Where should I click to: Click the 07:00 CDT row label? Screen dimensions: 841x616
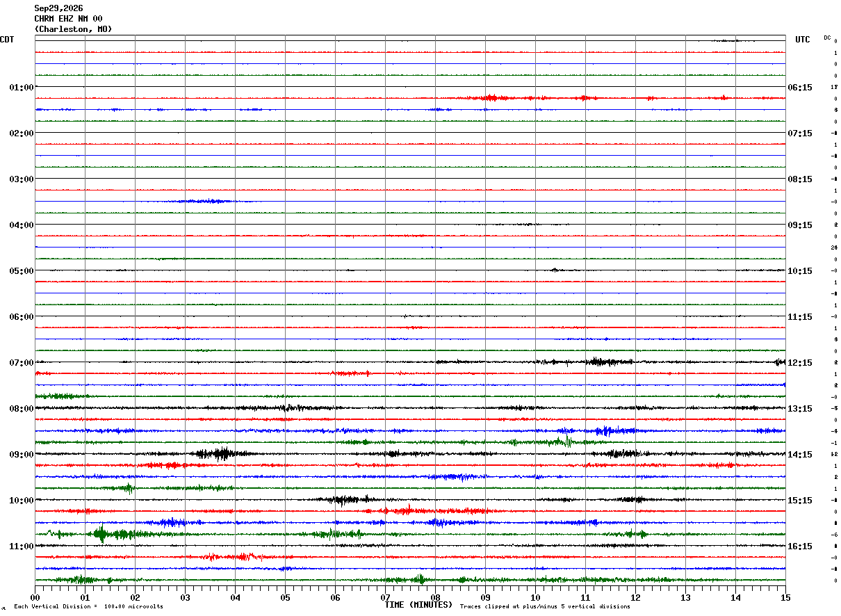[x=22, y=363]
